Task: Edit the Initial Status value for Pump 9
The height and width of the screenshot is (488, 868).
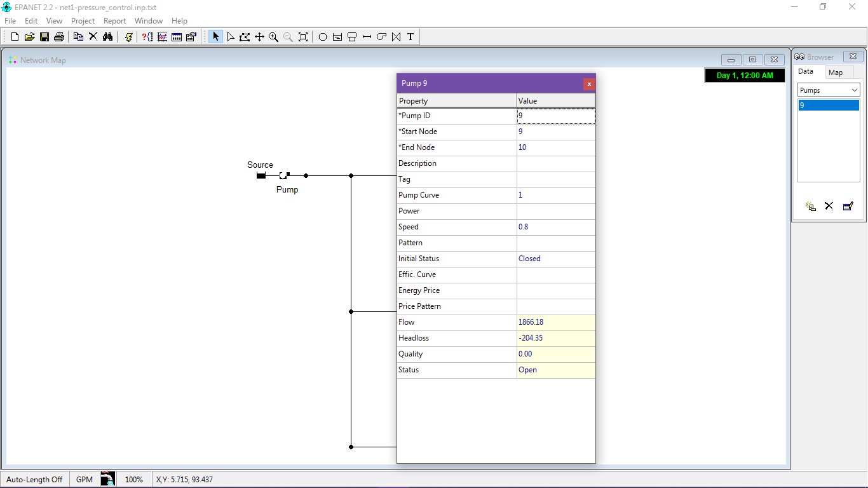Action: pyautogui.click(x=555, y=259)
